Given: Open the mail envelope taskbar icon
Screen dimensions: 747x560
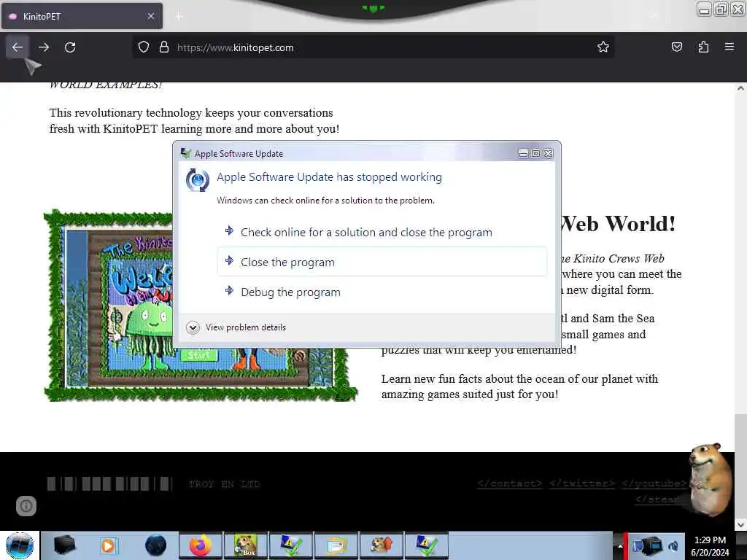Looking at the screenshot, I should [336, 545].
